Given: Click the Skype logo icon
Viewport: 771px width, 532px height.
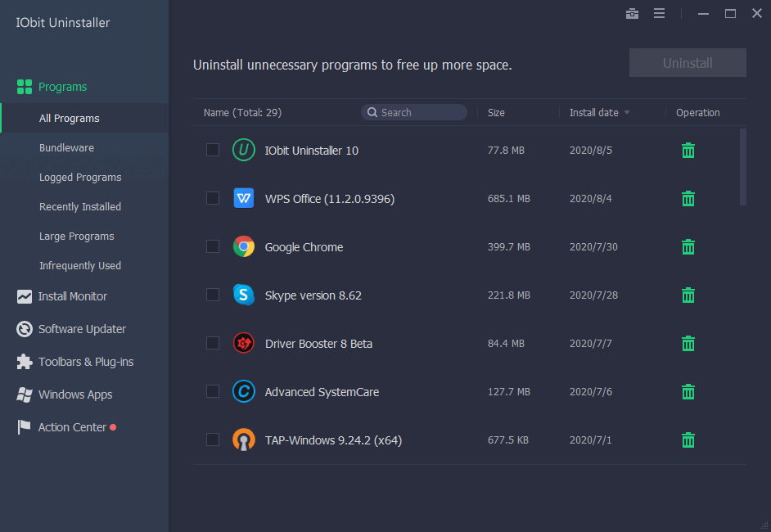Looking at the screenshot, I should (243, 295).
